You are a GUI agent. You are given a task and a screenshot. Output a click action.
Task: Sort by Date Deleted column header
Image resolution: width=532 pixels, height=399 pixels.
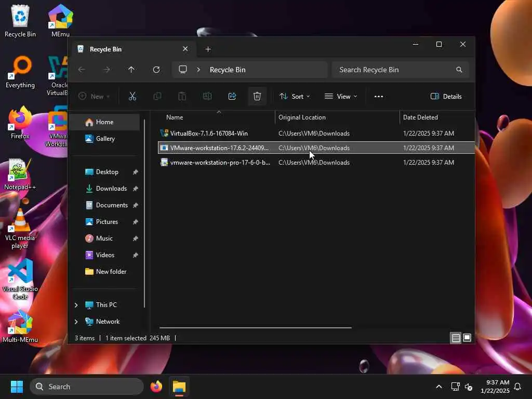[x=437, y=117]
